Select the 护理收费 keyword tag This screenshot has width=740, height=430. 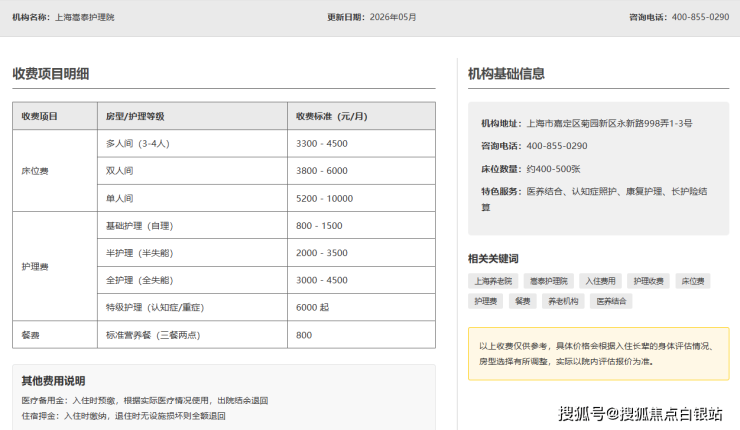point(648,281)
